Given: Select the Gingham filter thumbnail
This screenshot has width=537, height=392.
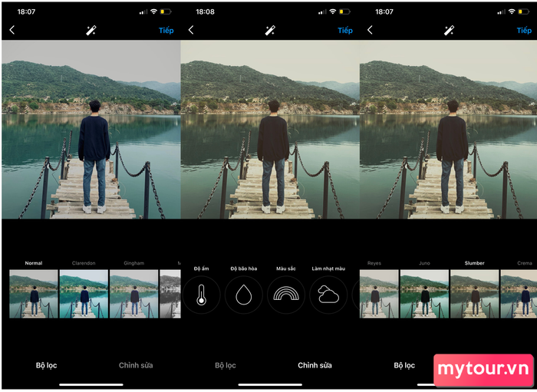Looking at the screenshot, I should coord(134,294).
